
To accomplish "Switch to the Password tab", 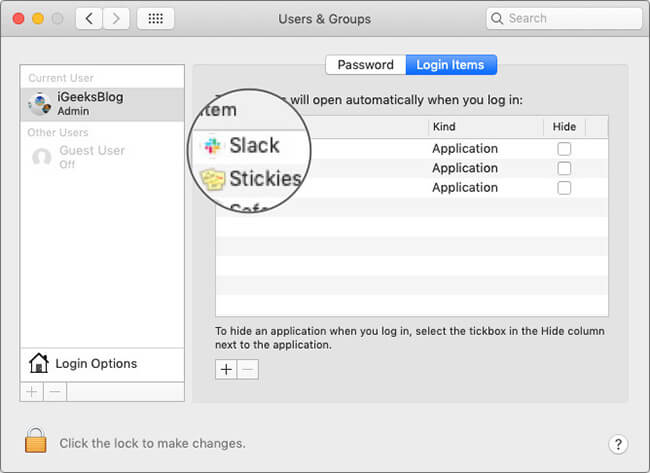I will (366, 65).
